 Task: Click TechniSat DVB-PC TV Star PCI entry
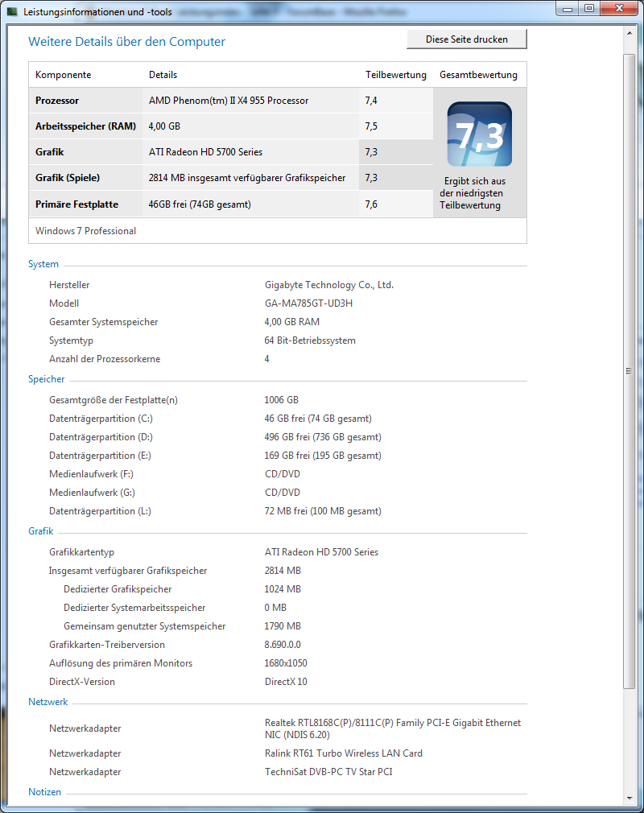tap(328, 771)
